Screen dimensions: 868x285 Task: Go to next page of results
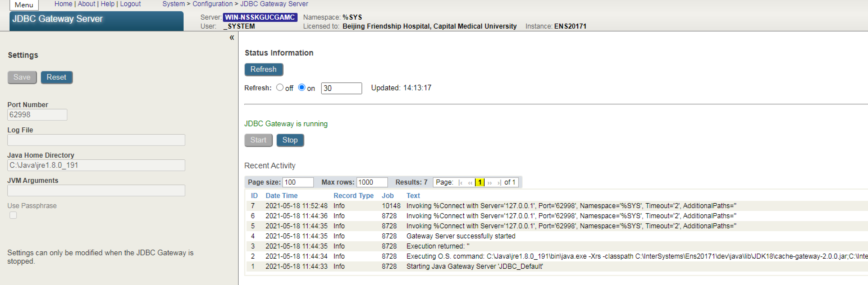pos(490,183)
